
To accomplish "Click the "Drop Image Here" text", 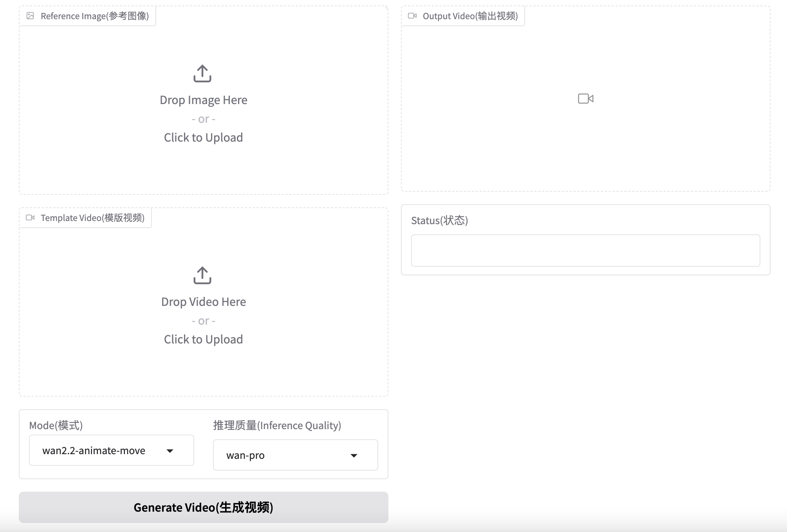I will pyautogui.click(x=203, y=100).
